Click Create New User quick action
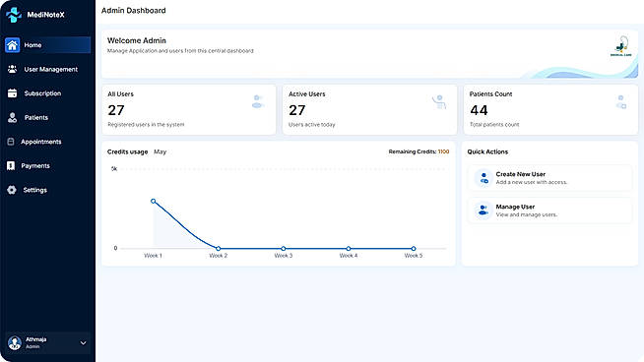Image resolution: width=644 pixels, height=362 pixels. [549, 178]
